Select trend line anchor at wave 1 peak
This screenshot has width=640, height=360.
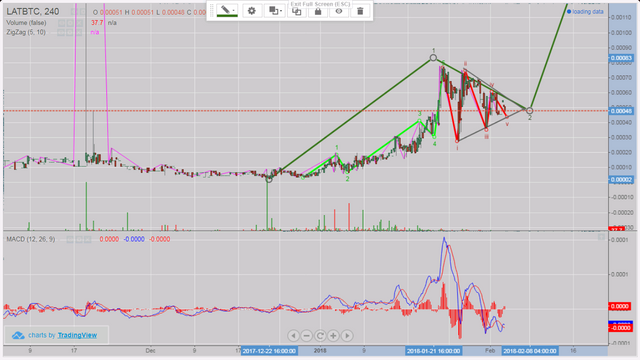click(x=433, y=58)
